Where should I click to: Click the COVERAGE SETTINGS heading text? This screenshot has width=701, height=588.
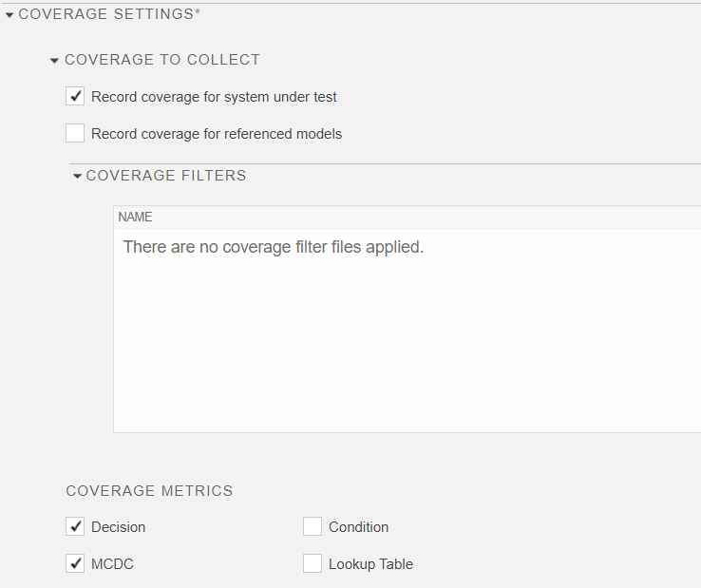coord(108,14)
